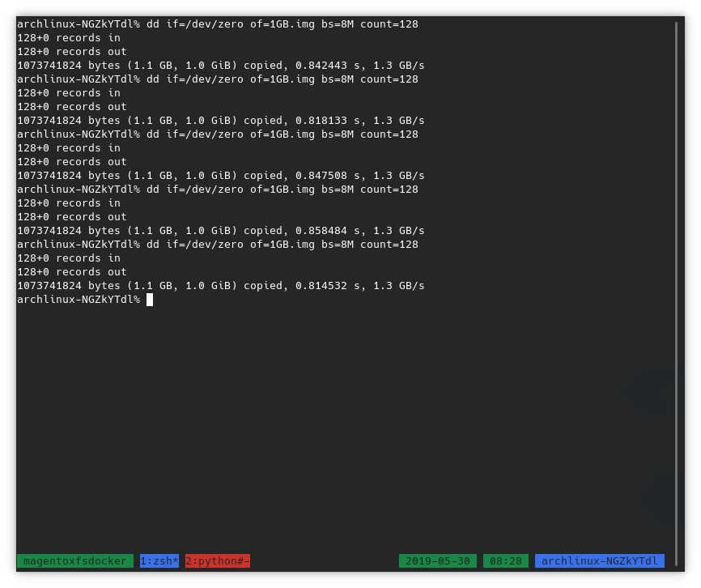Click the hostname archlinux-NGZkYTdl in status bar
Viewport: 701px width, 588px height.
(600, 560)
